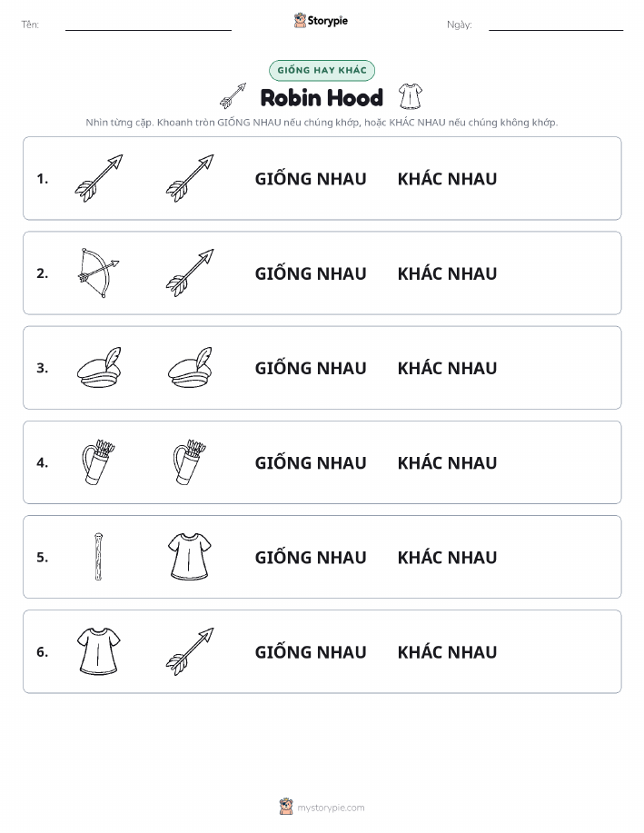Choose KHÁC NHAU for row 5
Viewport: 644px width, 833px height.
pos(447,557)
